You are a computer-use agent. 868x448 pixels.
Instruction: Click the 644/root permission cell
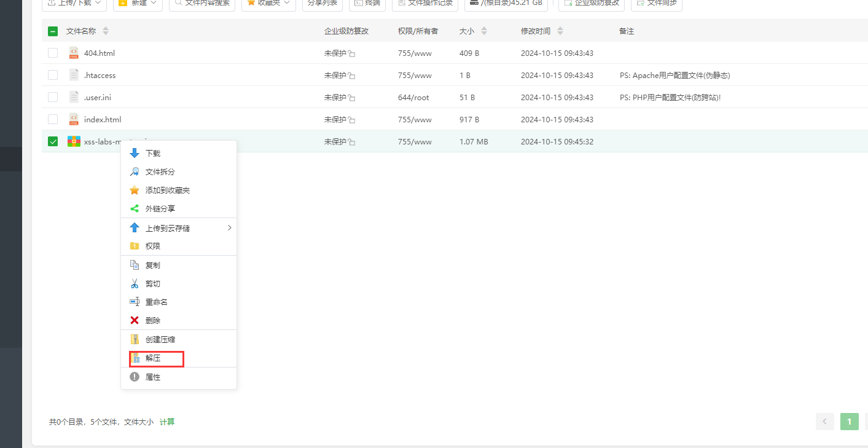(413, 98)
